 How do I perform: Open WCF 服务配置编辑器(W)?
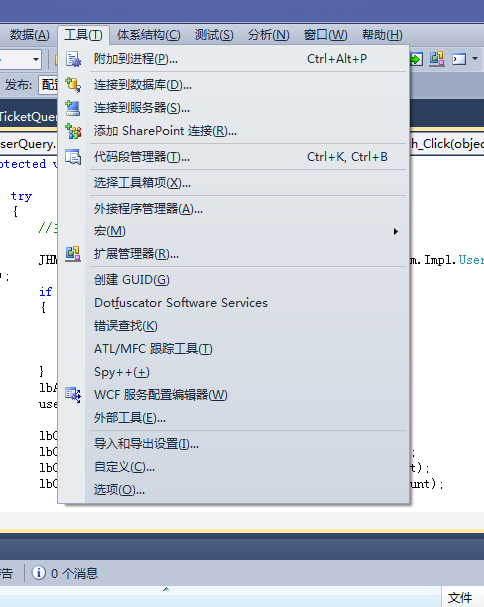click(233, 395)
